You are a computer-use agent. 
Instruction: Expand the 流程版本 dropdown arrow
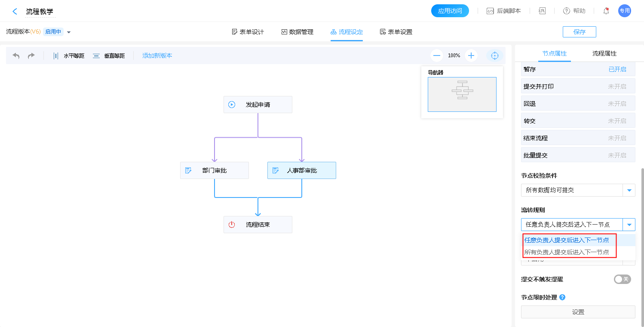(x=69, y=32)
